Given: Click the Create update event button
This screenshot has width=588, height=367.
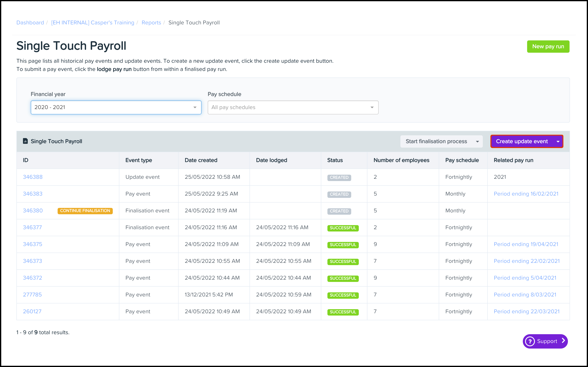Looking at the screenshot, I should 522,141.
